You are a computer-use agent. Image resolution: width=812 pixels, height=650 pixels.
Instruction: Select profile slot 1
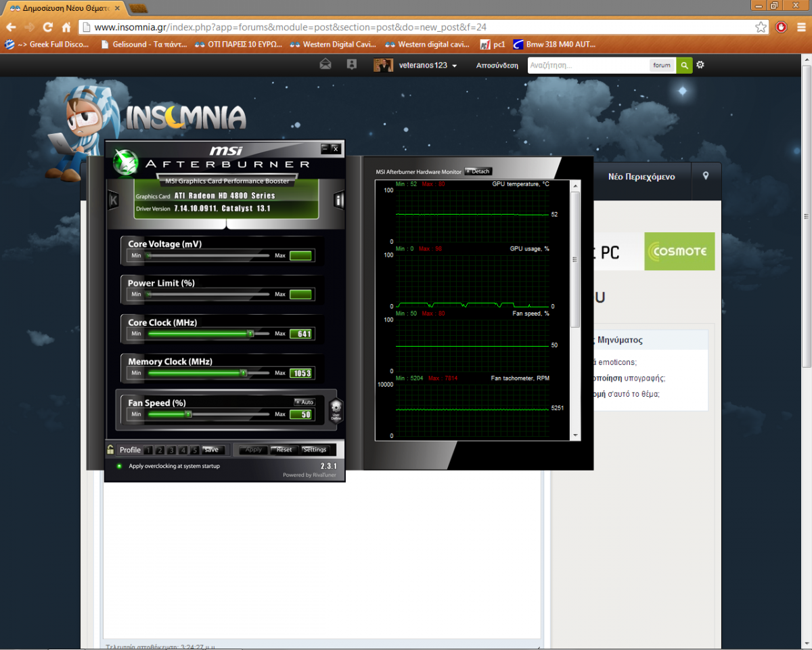tap(149, 450)
